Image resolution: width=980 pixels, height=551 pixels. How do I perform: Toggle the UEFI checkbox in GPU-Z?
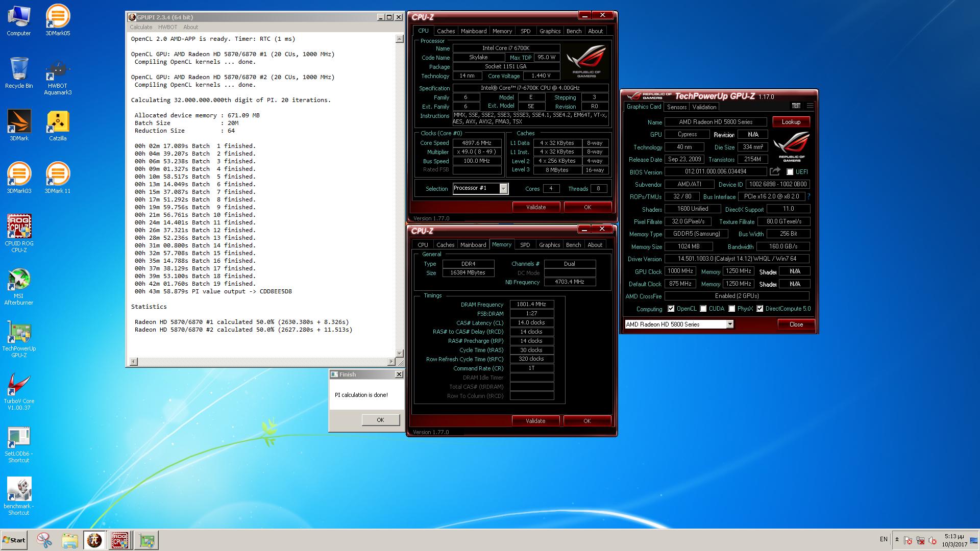(790, 172)
